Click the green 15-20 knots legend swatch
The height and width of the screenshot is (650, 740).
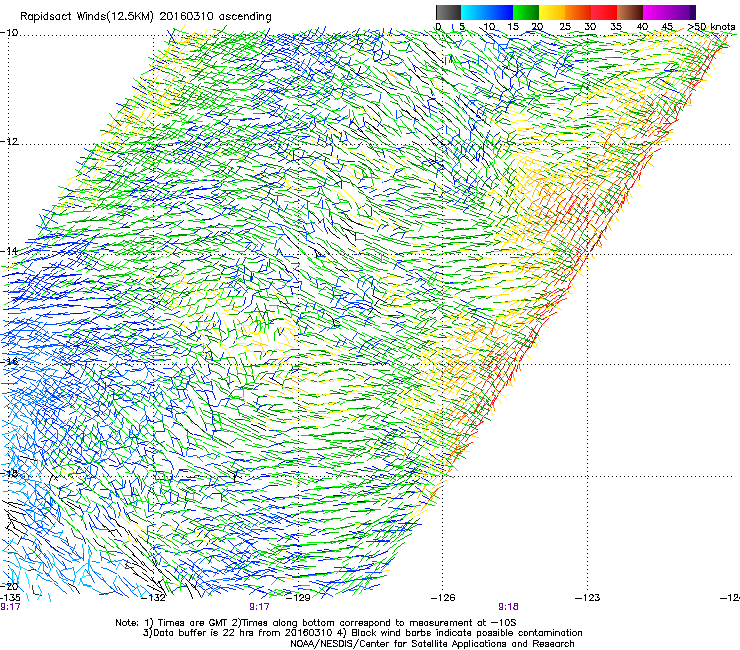click(x=526, y=12)
